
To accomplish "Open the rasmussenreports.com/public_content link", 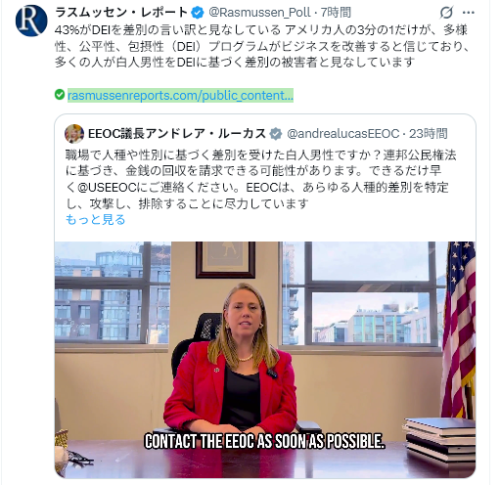I will coord(180,95).
